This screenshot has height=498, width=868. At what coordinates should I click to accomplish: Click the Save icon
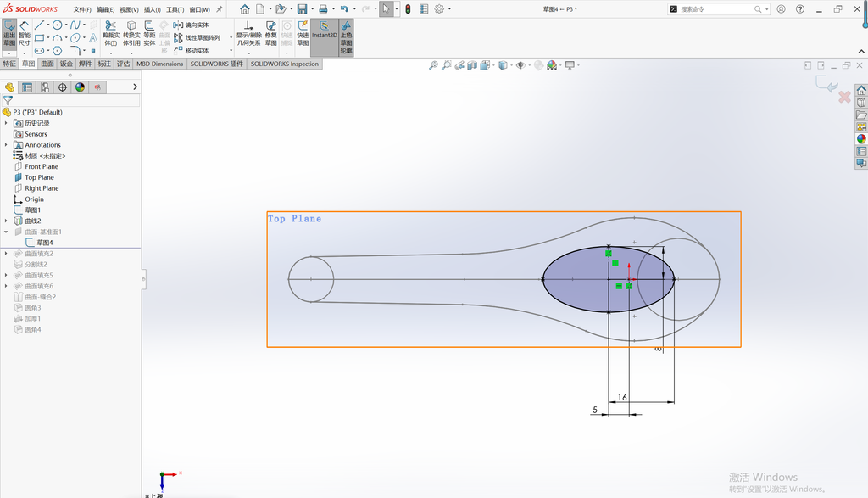tap(302, 9)
